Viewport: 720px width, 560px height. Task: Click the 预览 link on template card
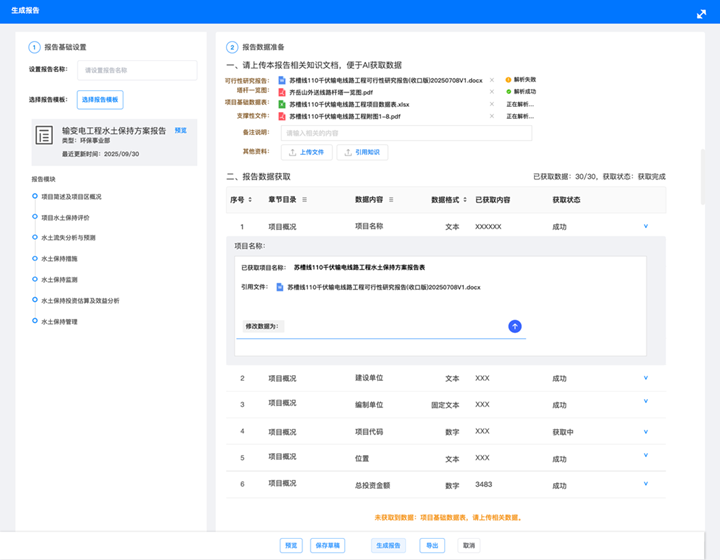[180, 130]
